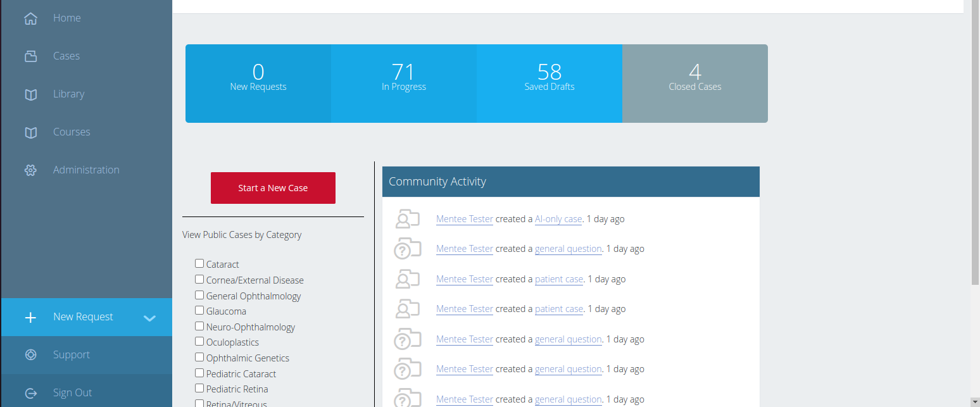Open the In Progress cases tile

pyautogui.click(x=404, y=84)
